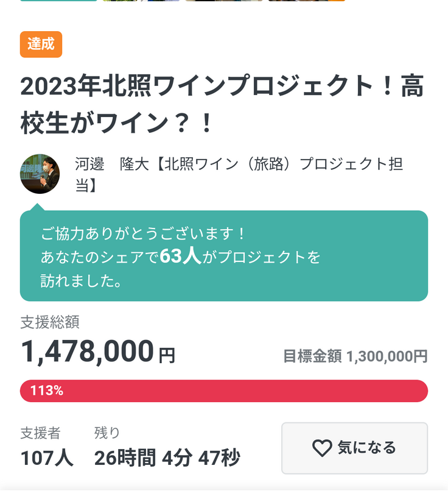The image size is (448, 496).
Task: Click the 目標金額 1,300,000円 goal text
Action: point(355,356)
